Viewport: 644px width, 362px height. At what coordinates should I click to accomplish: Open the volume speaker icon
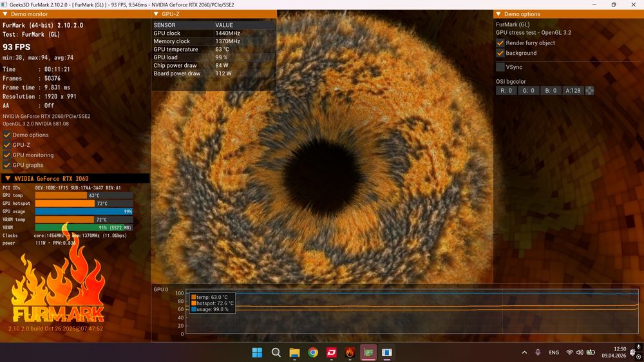click(x=580, y=352)
